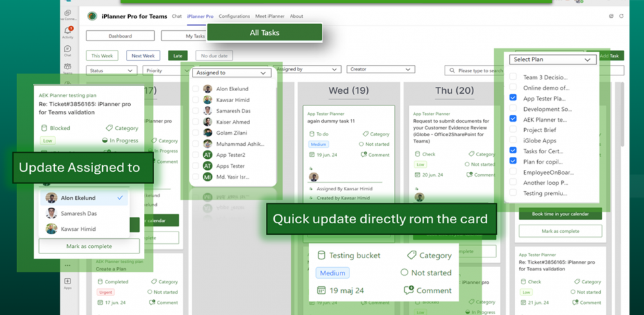
Task: Open the Status filter dropdown
Action: (111, 71)
